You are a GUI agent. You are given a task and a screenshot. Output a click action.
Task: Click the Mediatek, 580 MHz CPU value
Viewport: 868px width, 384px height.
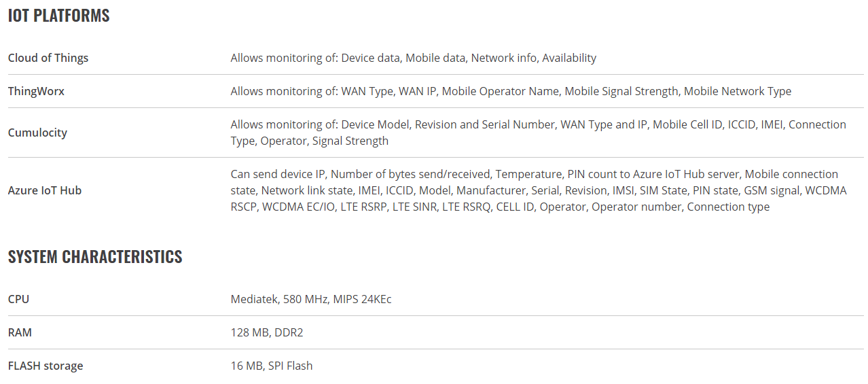pyautogui.click(x=311, y=299)
